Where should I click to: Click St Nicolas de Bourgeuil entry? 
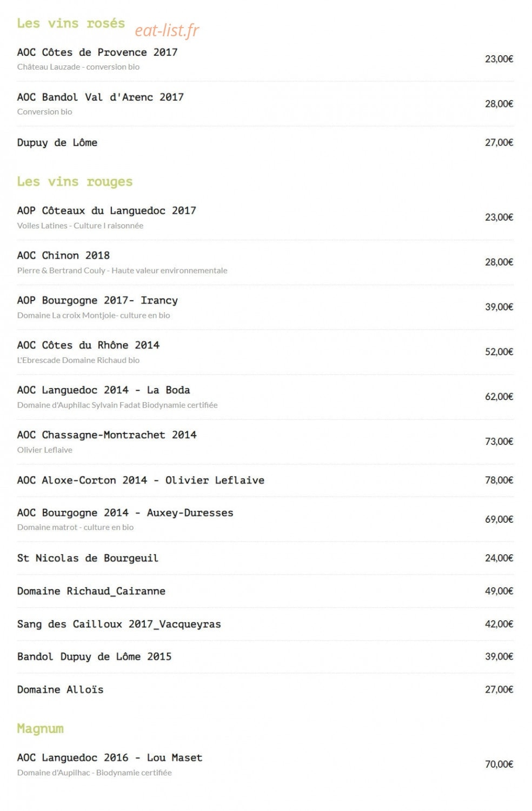[x=88, y=559]
